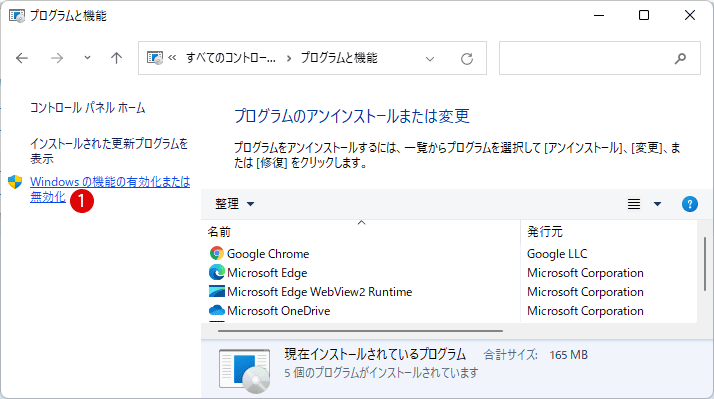Open Windows の機能の有効化または無効化 link

click(x=110, y=189)
